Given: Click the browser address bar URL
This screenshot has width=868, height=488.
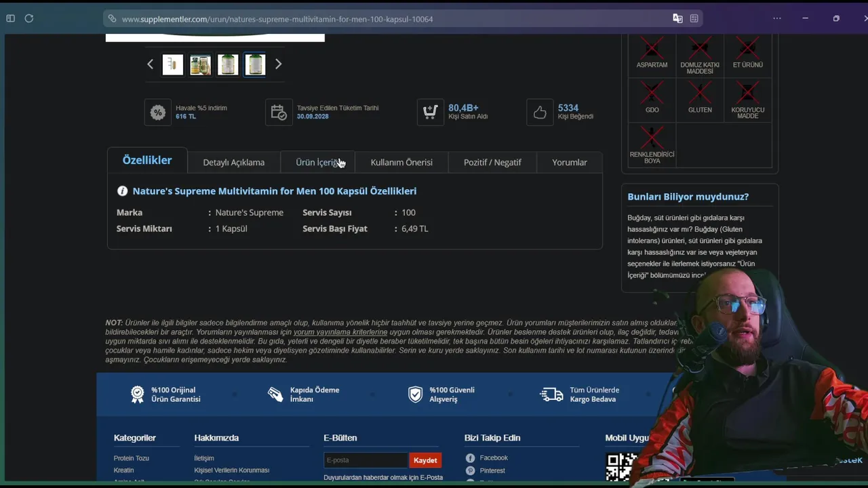Looking at the screenshot, I should tap(277, 19).
